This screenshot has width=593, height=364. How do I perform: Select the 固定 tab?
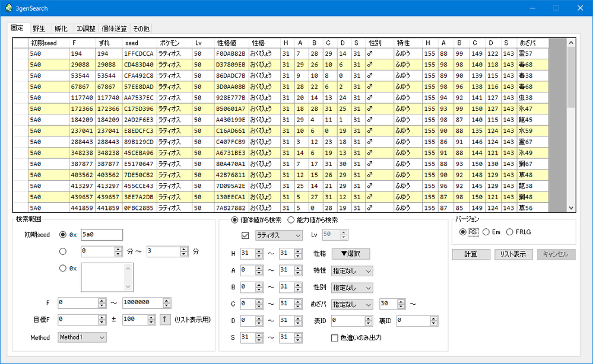click(17, 27)
